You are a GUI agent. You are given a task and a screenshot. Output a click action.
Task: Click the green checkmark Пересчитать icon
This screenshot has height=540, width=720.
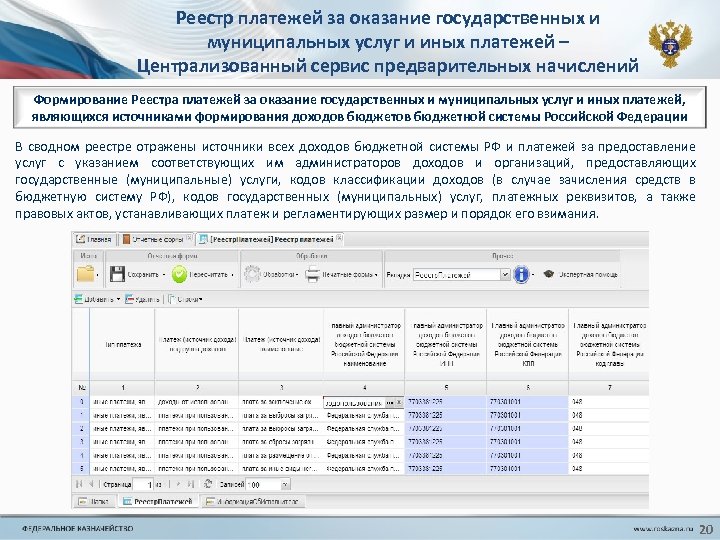pos(179,274)
